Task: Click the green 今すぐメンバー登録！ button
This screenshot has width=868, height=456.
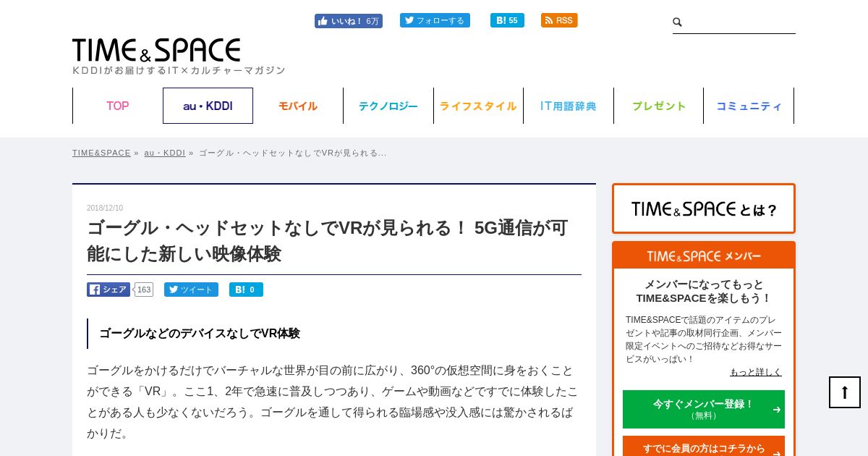Action: (x=704, y=409)
